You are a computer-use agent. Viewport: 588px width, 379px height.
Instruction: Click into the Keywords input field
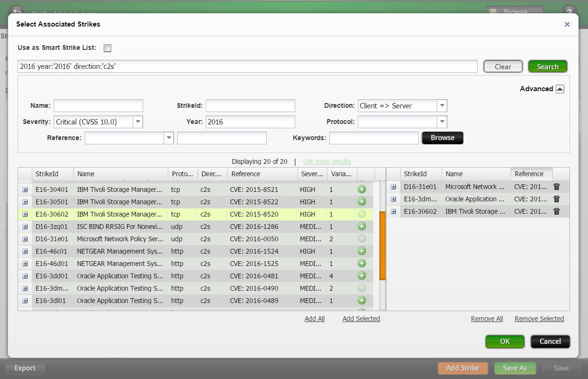[374, 138]
